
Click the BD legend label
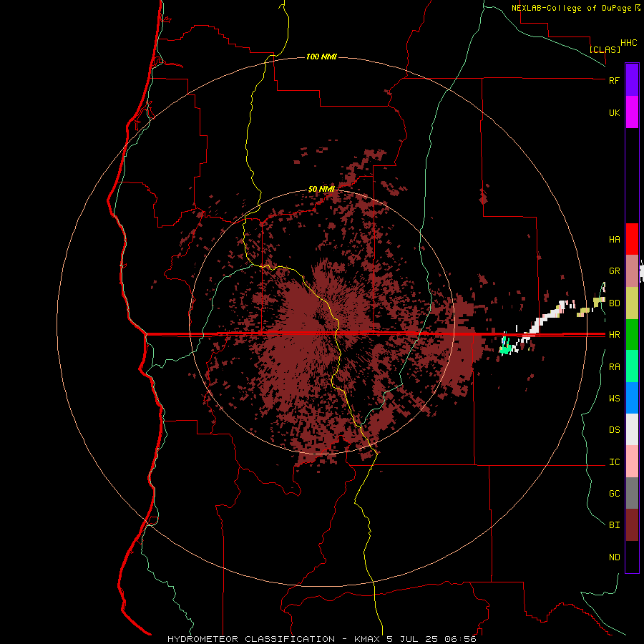(614, 303)
